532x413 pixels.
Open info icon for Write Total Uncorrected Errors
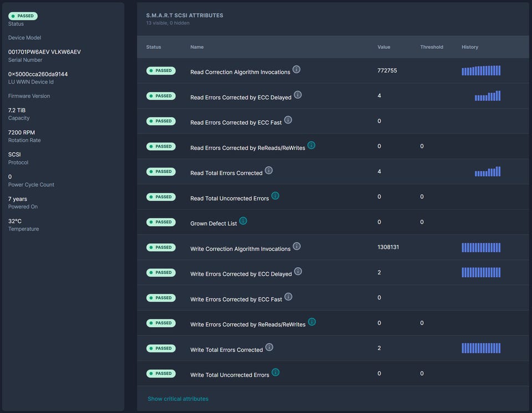pos(275,372)
